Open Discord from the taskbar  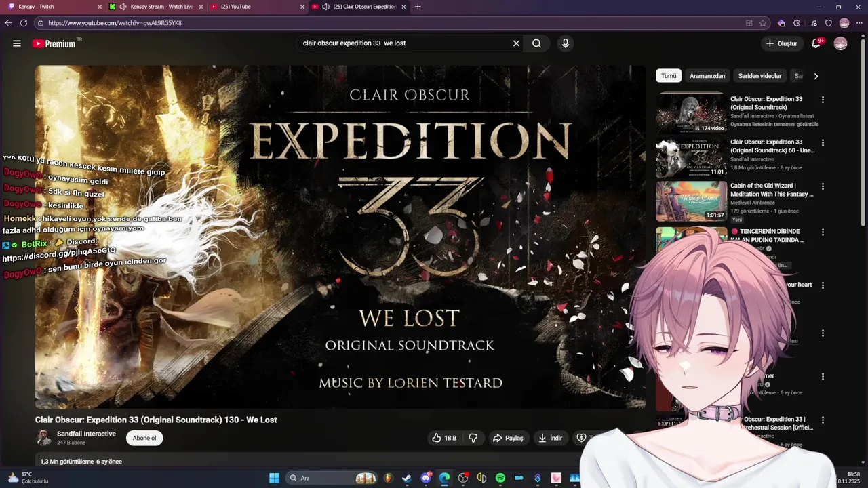pyautogui.click(x=426, y=478)
